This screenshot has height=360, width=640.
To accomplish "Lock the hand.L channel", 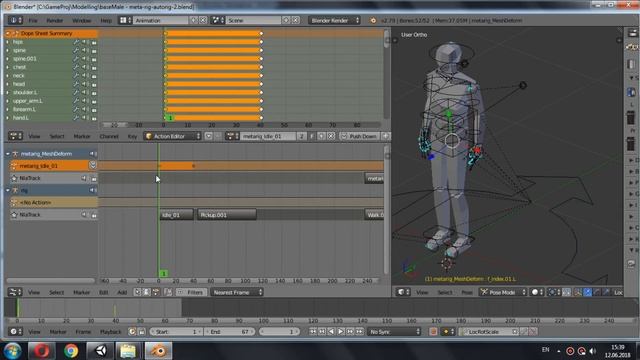I will coord(94,118).
